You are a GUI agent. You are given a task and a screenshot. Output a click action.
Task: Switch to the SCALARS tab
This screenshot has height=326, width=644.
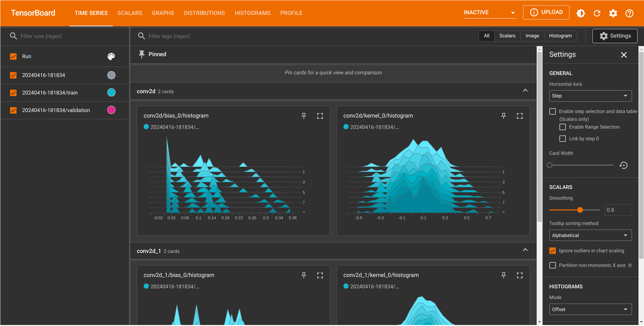130,13
